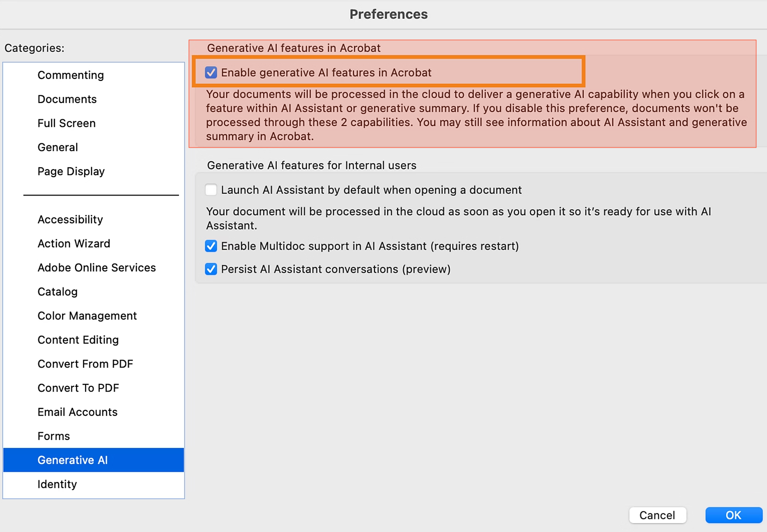Screen dimensions: 767x532
Task: Confirm preferences with OK button
Action: [734, 515]
